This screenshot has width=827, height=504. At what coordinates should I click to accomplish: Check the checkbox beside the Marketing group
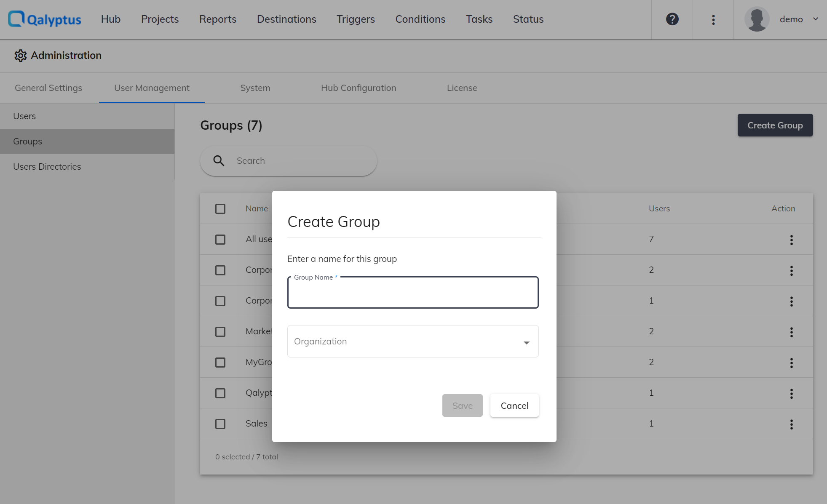[x=220, y=332]
